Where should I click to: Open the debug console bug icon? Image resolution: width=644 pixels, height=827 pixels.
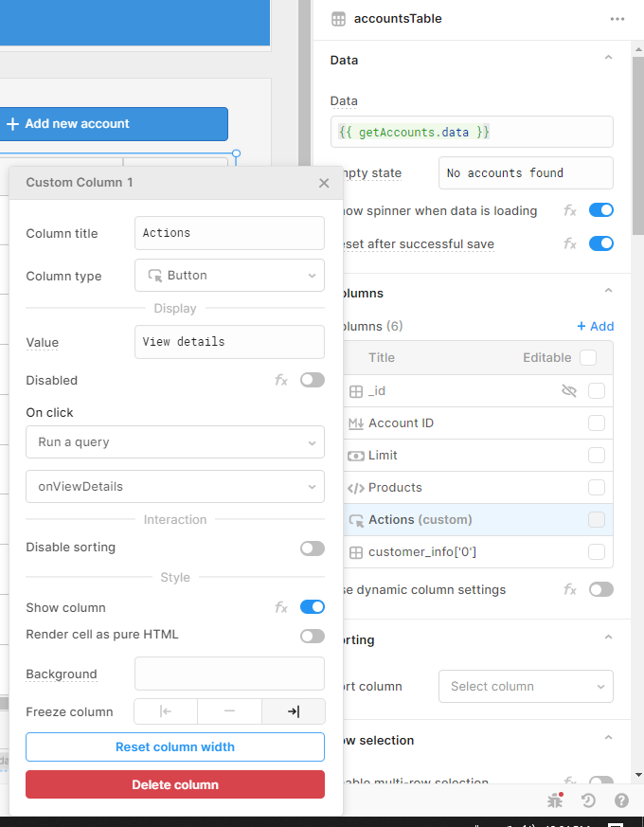point(555,800)
